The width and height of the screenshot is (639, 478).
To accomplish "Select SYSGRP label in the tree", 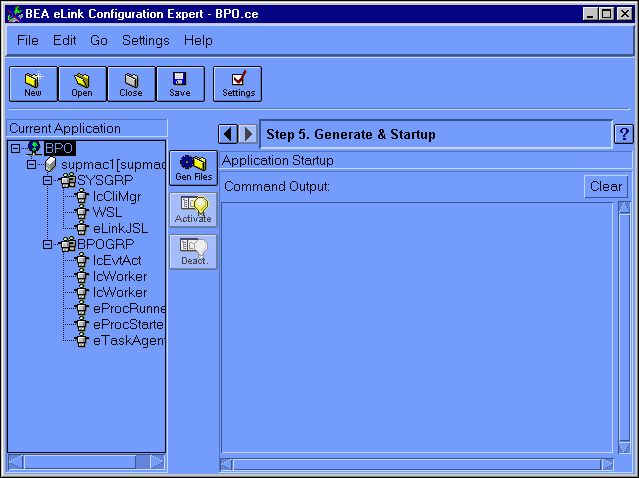I will tap(105, 181).
